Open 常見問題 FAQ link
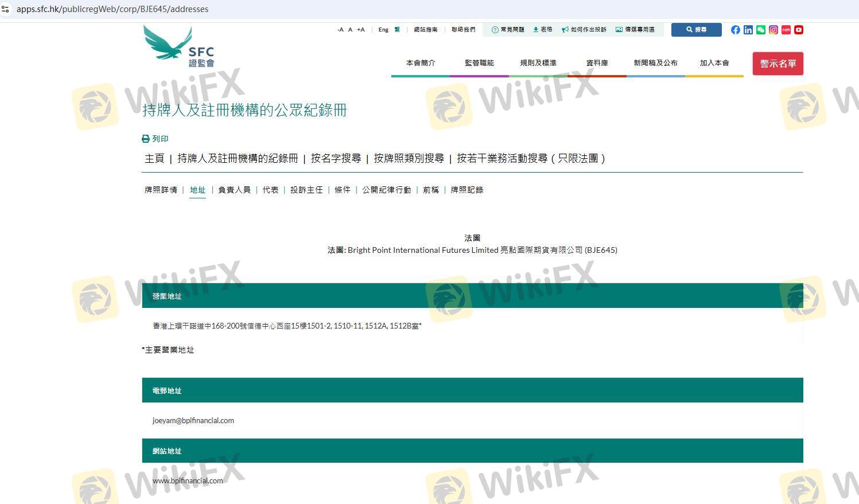The image size is (859, 504). pyautogui.click(x=508, y=29)
